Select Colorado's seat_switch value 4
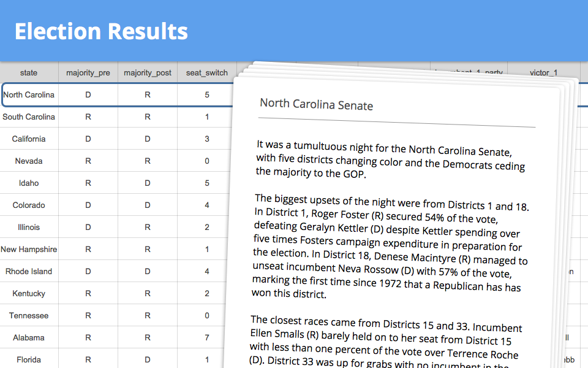The image size is (588, 368). (x=206, y=205)
